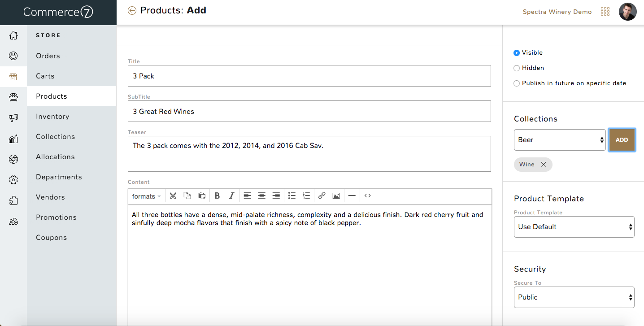Click the SubTitle field

[x=309, y=111]
